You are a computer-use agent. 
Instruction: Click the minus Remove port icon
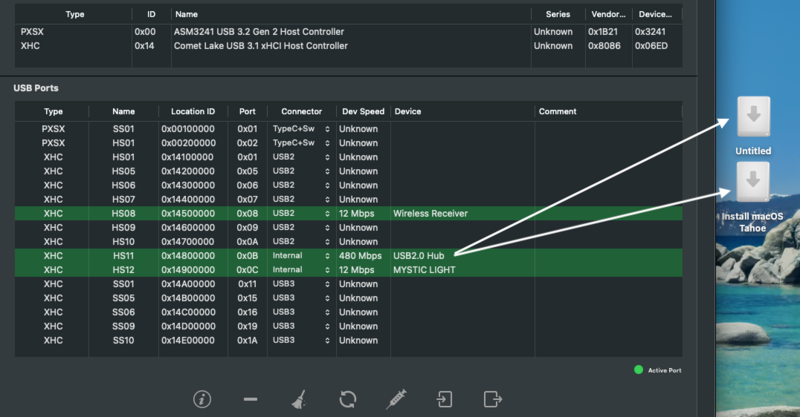pos(250,399)
